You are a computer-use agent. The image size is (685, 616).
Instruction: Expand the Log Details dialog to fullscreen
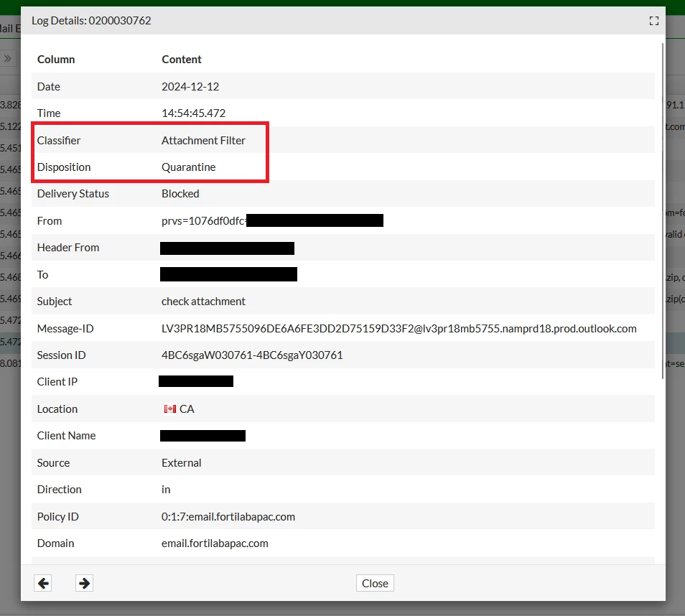(653, 21)
